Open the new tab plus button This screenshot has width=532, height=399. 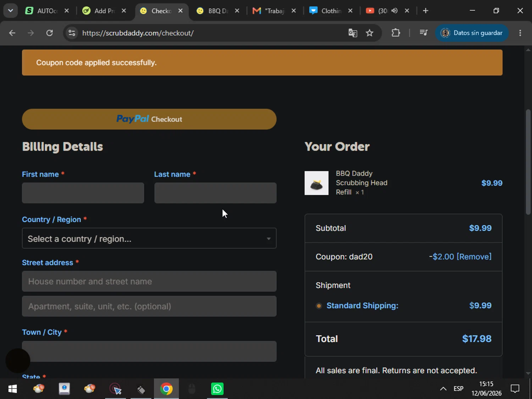point(426,11)
